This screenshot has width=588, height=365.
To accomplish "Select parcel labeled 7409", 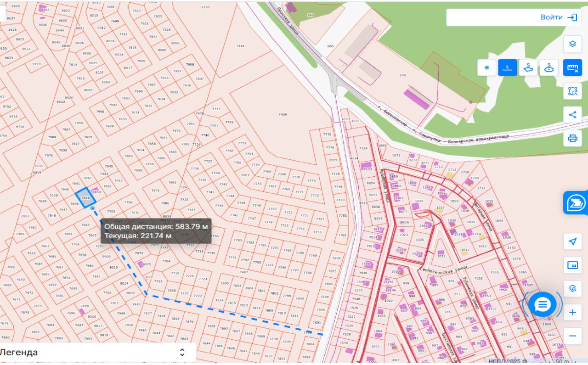I will click(283, 114).
